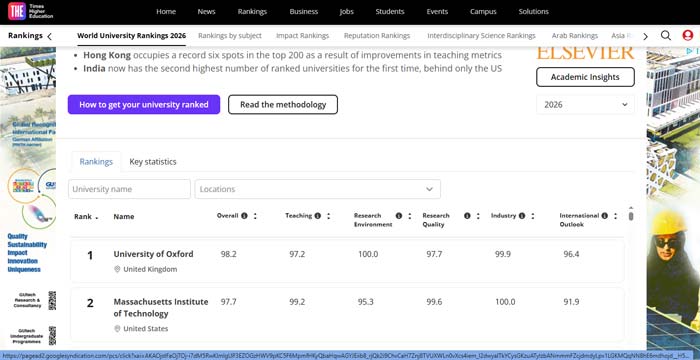The width and height of the screenshot is (700, 360).
Task: Focus the University name search field
Action: (x=129, y=189)
